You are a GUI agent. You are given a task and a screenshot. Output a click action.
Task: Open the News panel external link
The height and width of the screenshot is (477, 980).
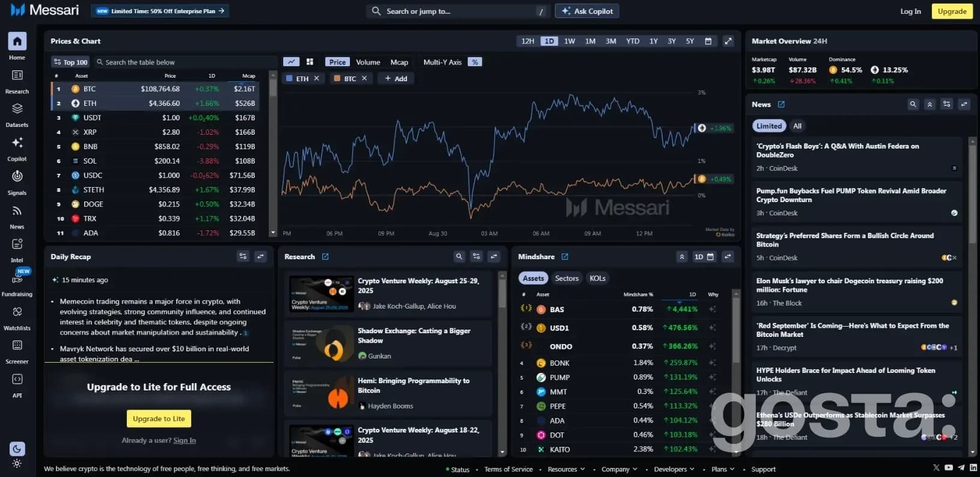[781, 105]
